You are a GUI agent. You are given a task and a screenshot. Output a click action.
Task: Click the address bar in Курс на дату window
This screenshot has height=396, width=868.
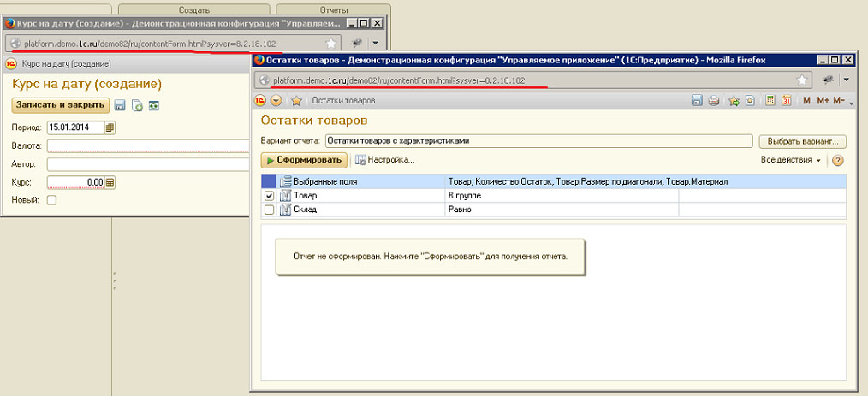point(173,43)
